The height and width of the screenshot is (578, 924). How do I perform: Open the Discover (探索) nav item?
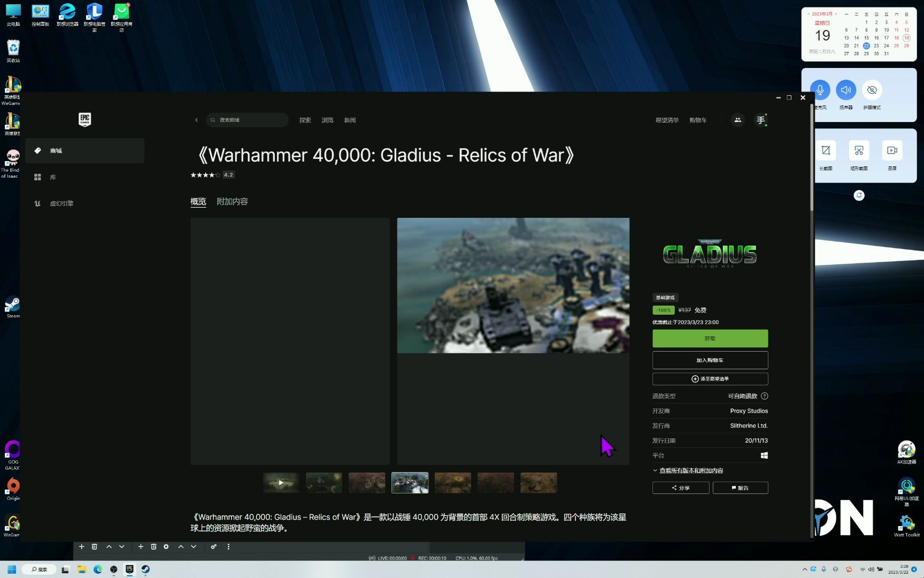coord(305,120)
